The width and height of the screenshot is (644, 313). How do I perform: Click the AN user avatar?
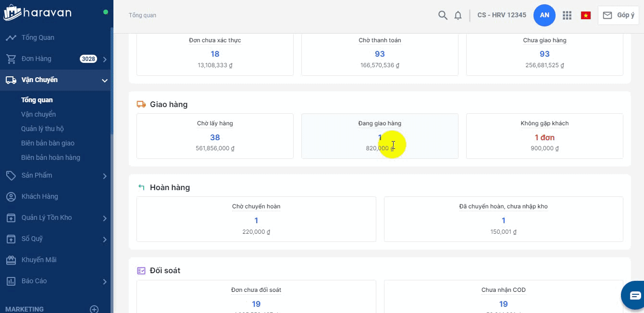coord(545,15)
